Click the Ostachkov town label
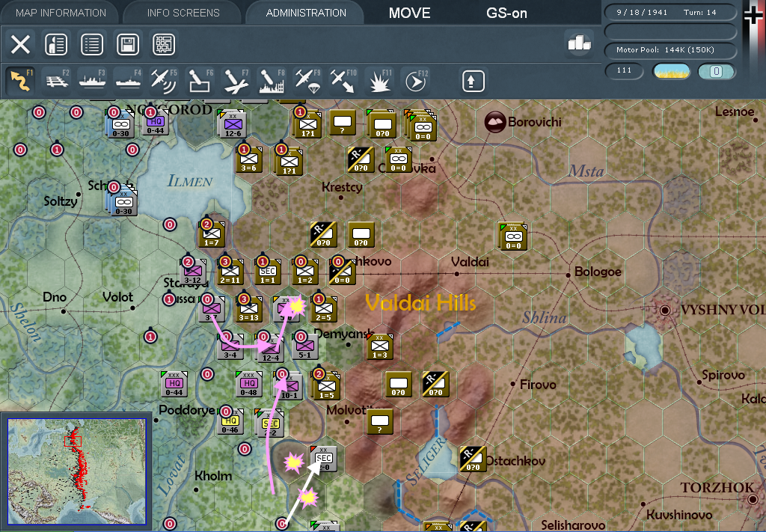Image resolution: width=766 pixels, height=532 pixels. point(515,461)
